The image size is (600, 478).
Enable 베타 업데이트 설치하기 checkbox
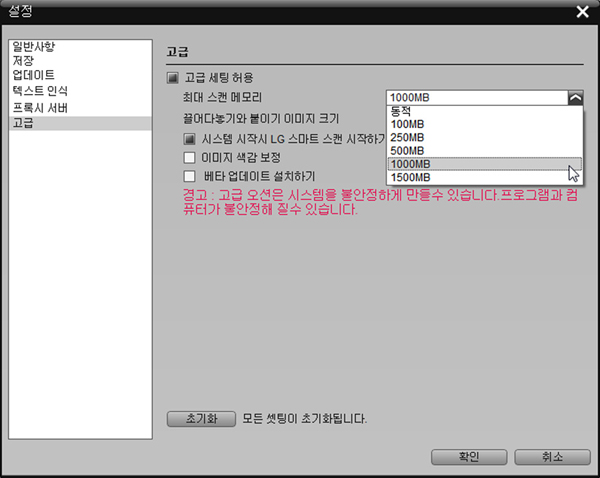(x=190, y=176)
